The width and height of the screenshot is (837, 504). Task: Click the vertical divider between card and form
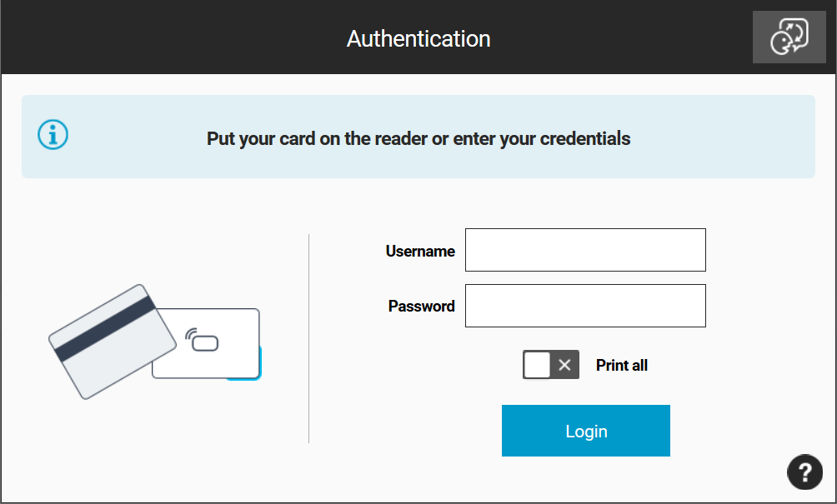pyautogui.click(x=308, y=338)
